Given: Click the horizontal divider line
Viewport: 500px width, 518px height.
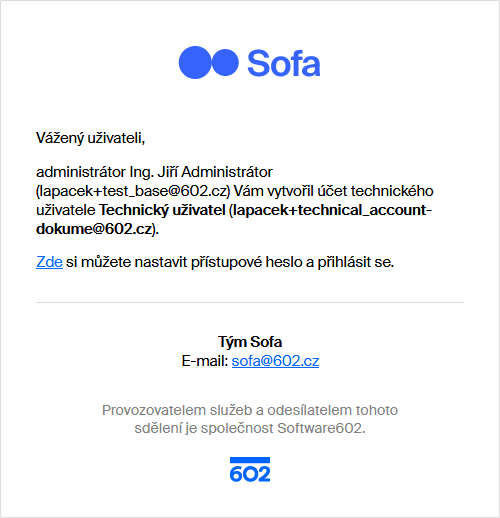Looking at the screenshot, I should [x=250, y=303].
